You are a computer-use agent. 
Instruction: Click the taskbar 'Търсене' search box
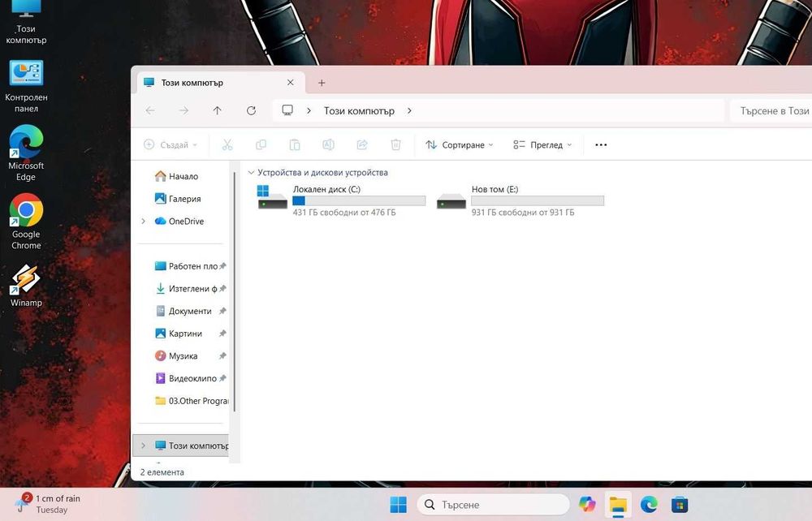click(493, 505)
